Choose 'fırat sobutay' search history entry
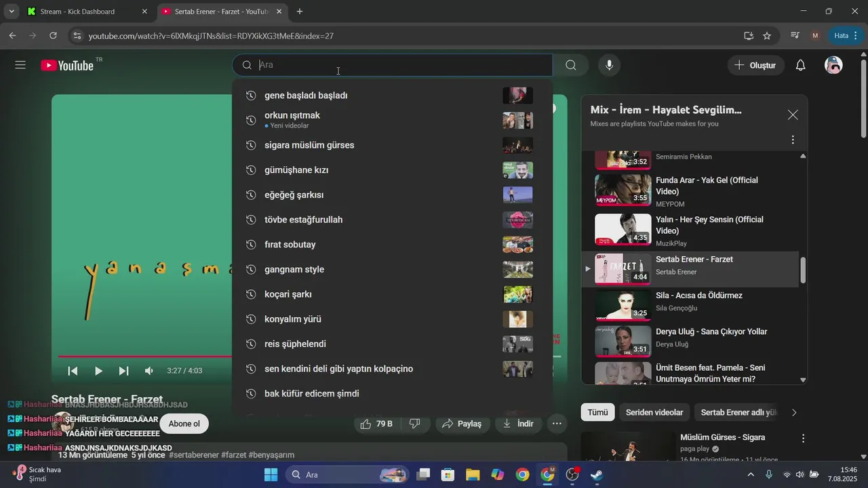The height and width of the screenshot is (488, 868). point(392,245)
